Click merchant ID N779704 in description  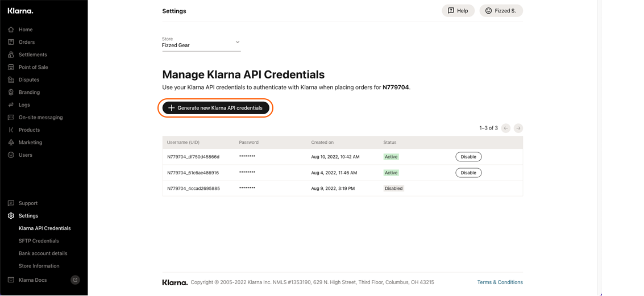[396, 87]
